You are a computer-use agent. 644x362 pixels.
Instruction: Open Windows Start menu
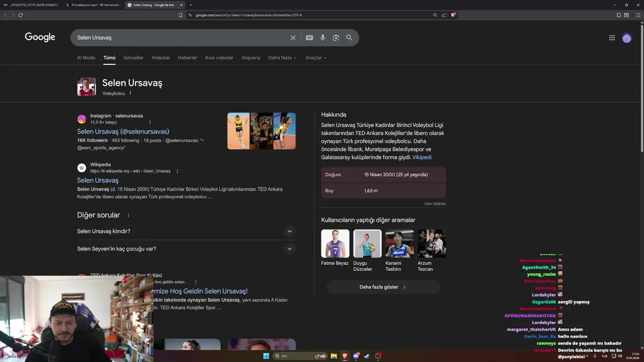[266, 356]
